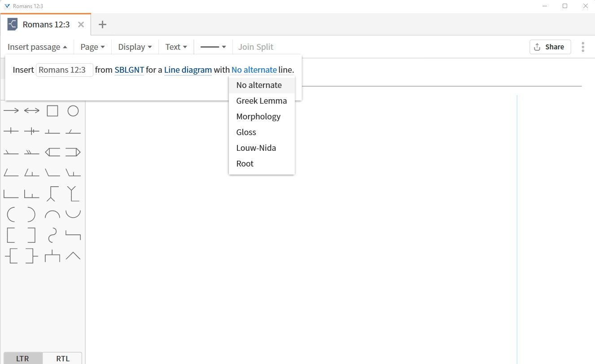This screenshot has height=364, width=595.
Task: Choose the left square bracket symbol
Action: pyautogui.click(x=11, y=235)
